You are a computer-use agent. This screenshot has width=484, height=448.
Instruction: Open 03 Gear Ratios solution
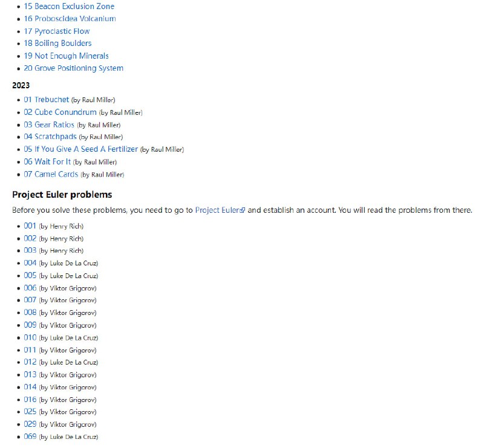click(x=49, y=125)
